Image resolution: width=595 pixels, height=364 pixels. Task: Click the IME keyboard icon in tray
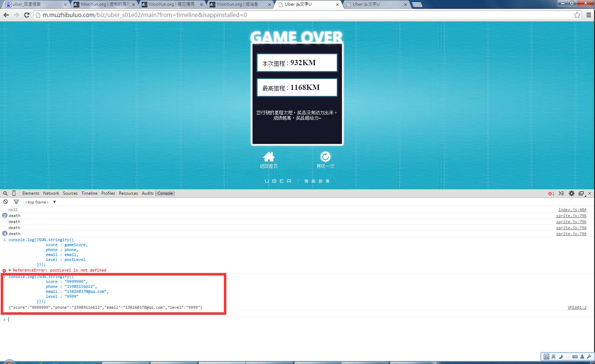[x=575, y=357]
